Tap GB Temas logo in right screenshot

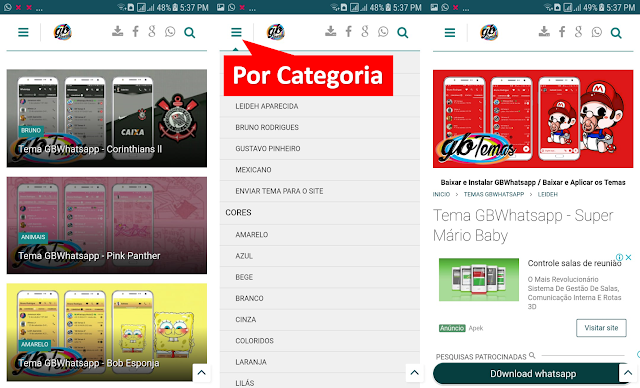489,32
